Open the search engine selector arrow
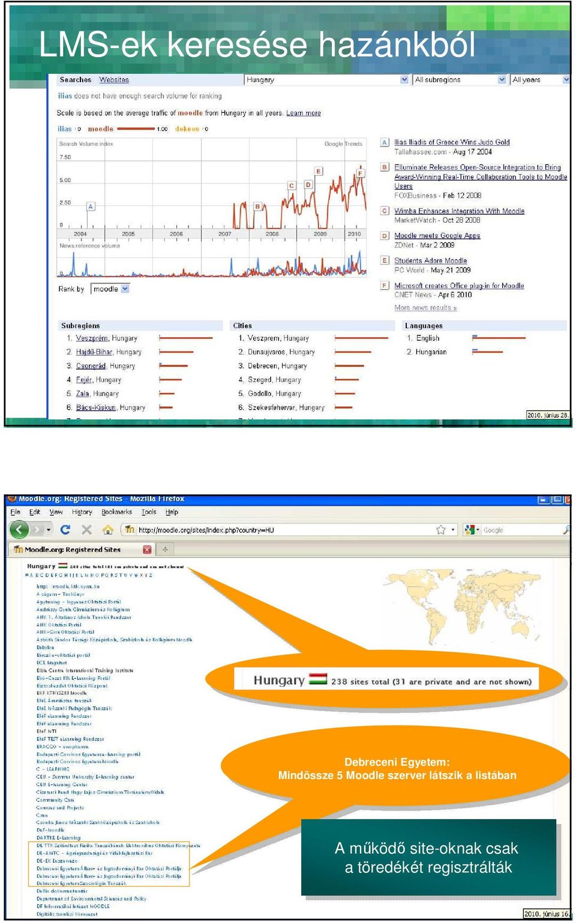 coord(478,530)
